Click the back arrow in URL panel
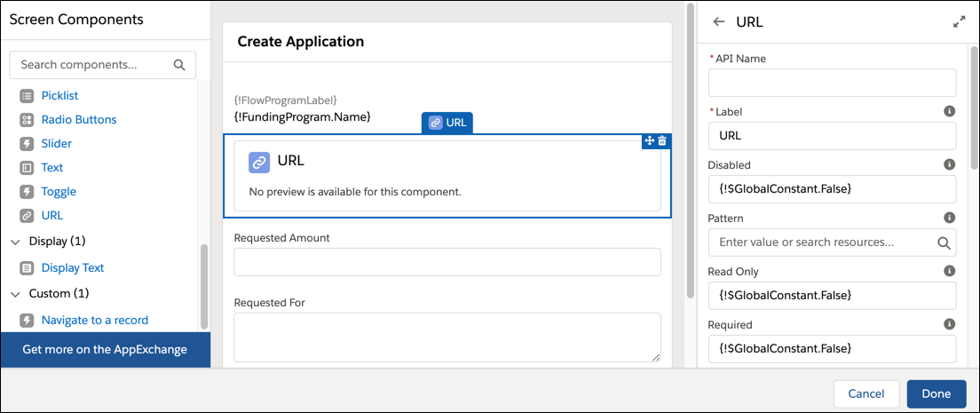Image resolution: width=980 pixels, height=413 pixels. (x=719, y=22)
